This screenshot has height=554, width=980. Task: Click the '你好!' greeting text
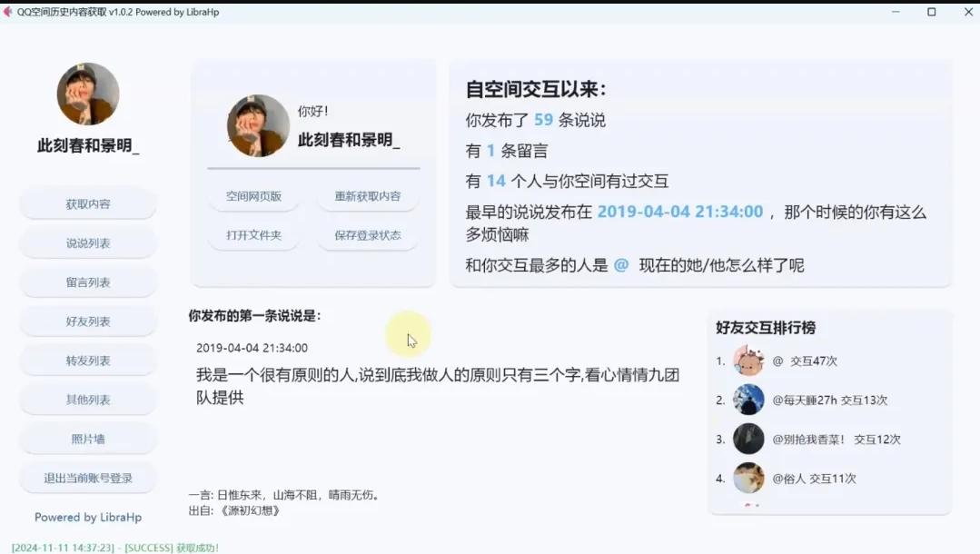312,112
